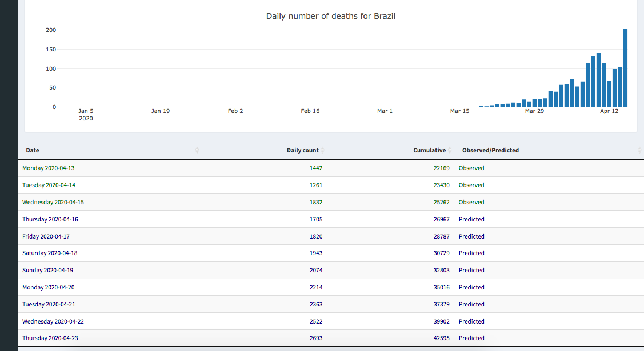
Task: Select the Tuesday 2020-04-14 row date
Action: point(49,185)
